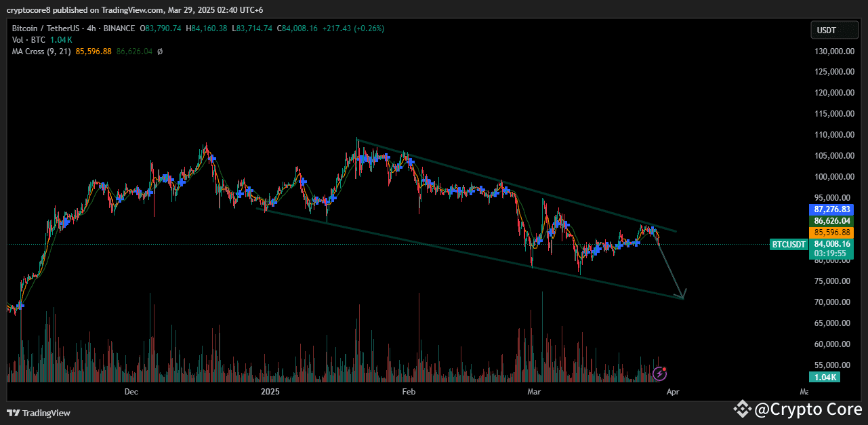
Task: Open the TradingView logo link
Action: click(x=39, y=413)
